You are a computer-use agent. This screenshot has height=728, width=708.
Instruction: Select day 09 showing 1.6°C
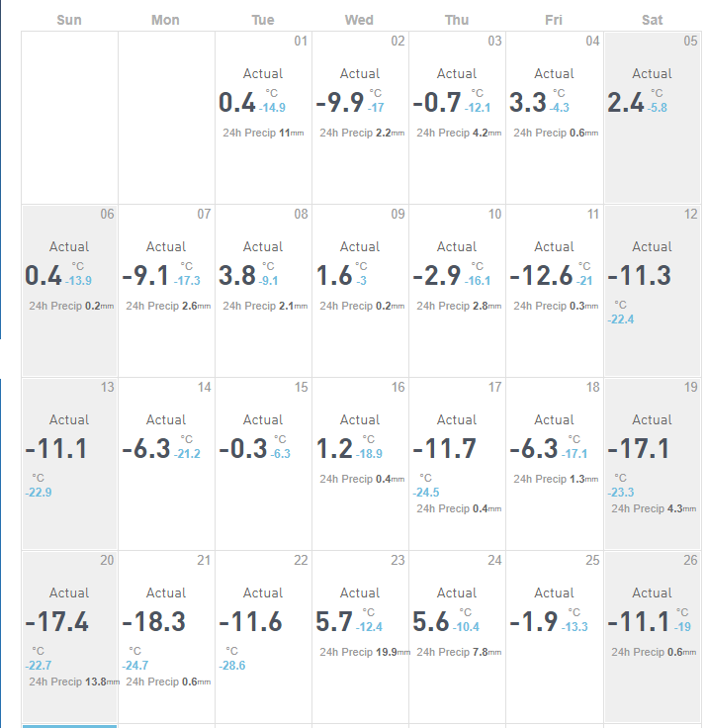pos(360,291)
